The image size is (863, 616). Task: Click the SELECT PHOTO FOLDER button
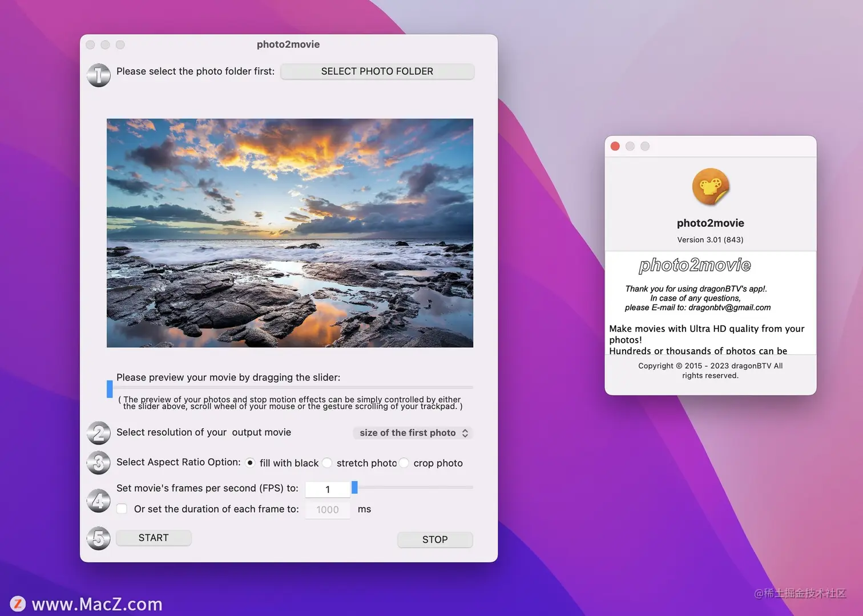coord(377,71)
